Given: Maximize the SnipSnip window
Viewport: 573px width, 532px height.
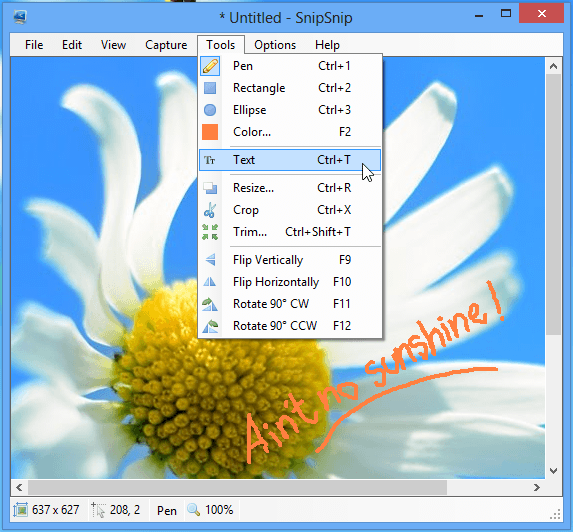Looking at the screenshot, I should click(x=506, y=14).
